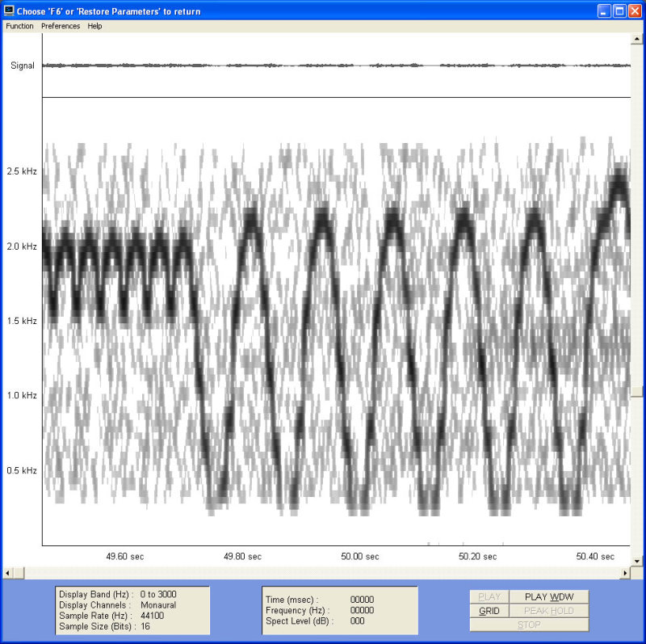Click the 50.40 sec time label
646x644 pixels.
(x=595, y=556)
